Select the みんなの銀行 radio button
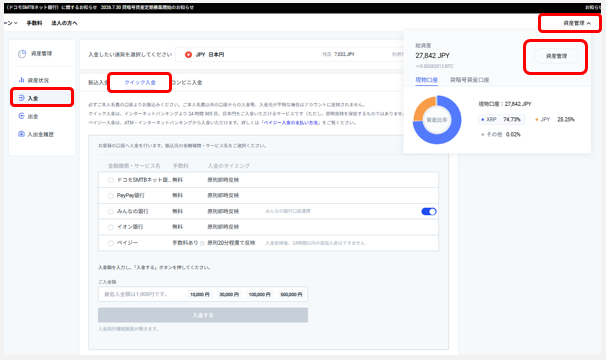606x360 pixels. coord(111,212)
